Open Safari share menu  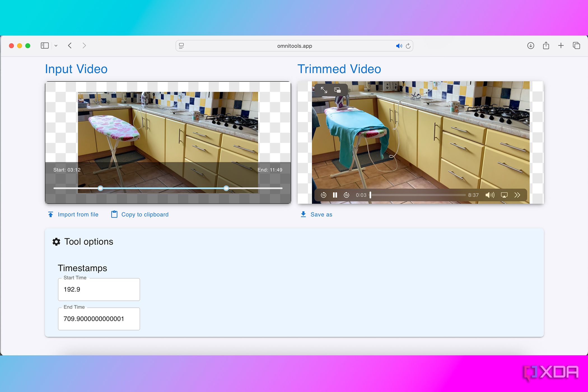[546, 46]
